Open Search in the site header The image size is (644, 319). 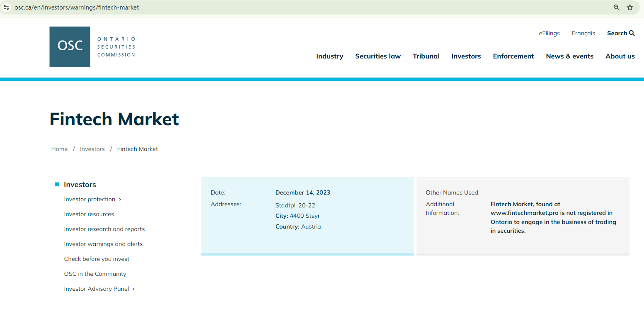click(621, 33)
